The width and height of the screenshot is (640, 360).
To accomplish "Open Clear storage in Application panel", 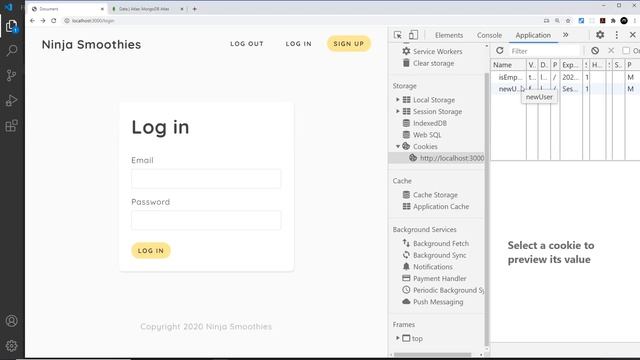I will pos(433,63).
